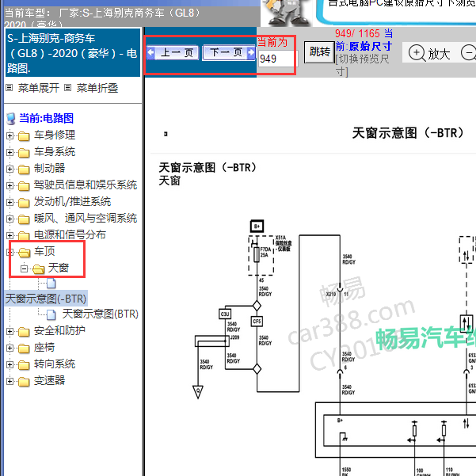Expand the 发动机/推进系统 node
Image resolution: width=476 pixels, height=476 pixels.
(10, 202)
